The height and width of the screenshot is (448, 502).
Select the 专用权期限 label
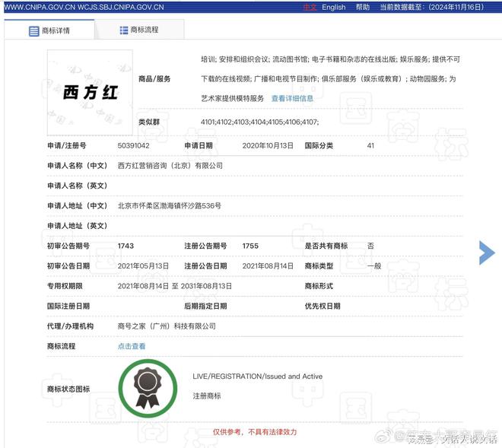coord(65,286)
